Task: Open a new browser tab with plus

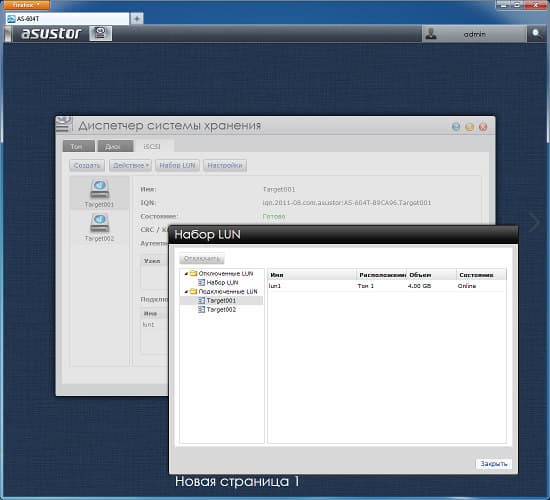Action: click(137, 19)
